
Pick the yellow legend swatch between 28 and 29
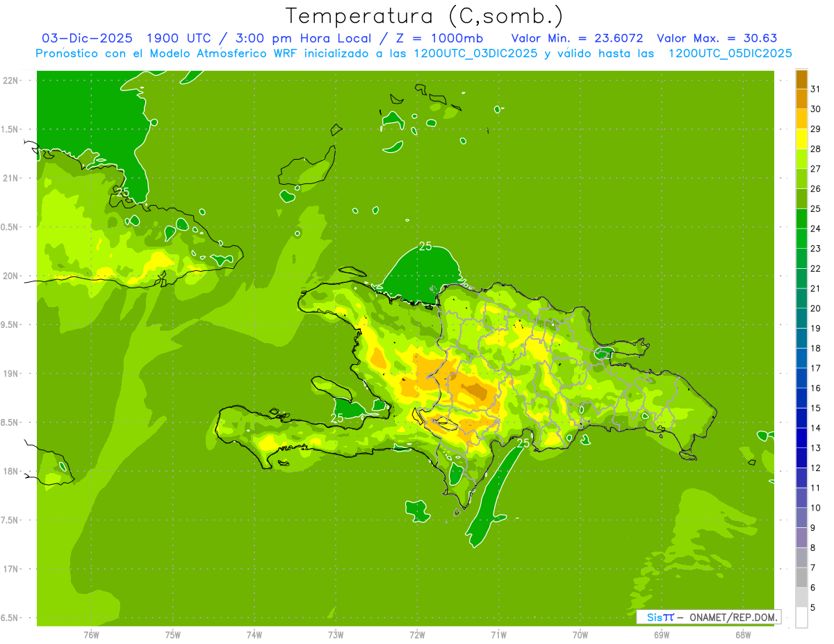pos(801,139)
